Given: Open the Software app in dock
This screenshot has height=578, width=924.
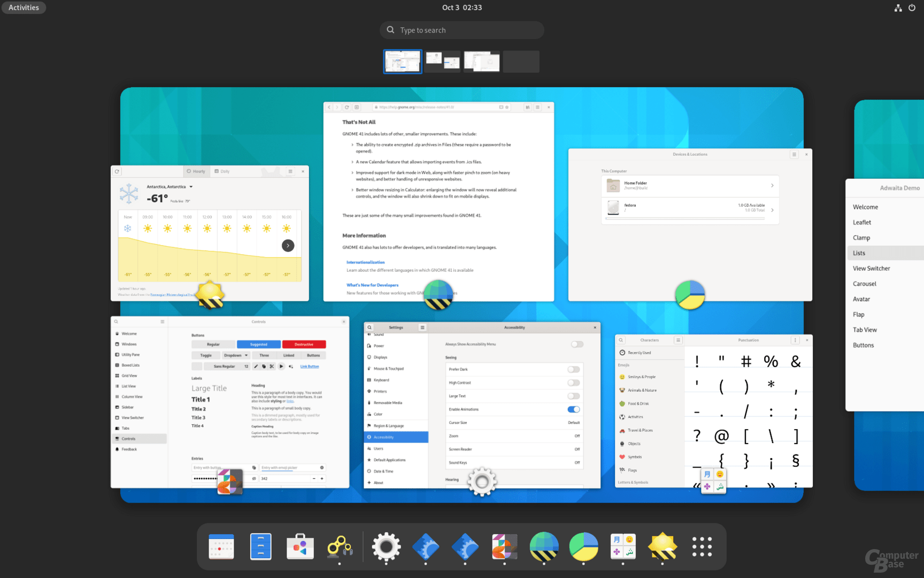Looking at the screenshot, I should pos(300,546).
